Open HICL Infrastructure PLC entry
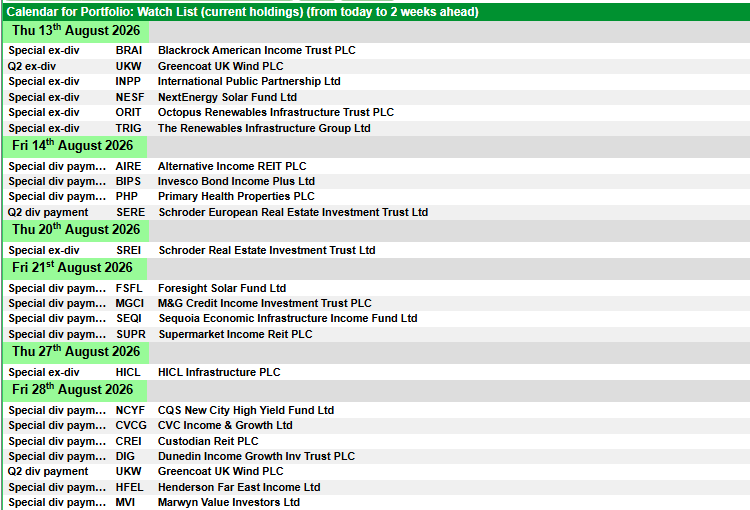750x510 pixels. (x=219, y=373)
